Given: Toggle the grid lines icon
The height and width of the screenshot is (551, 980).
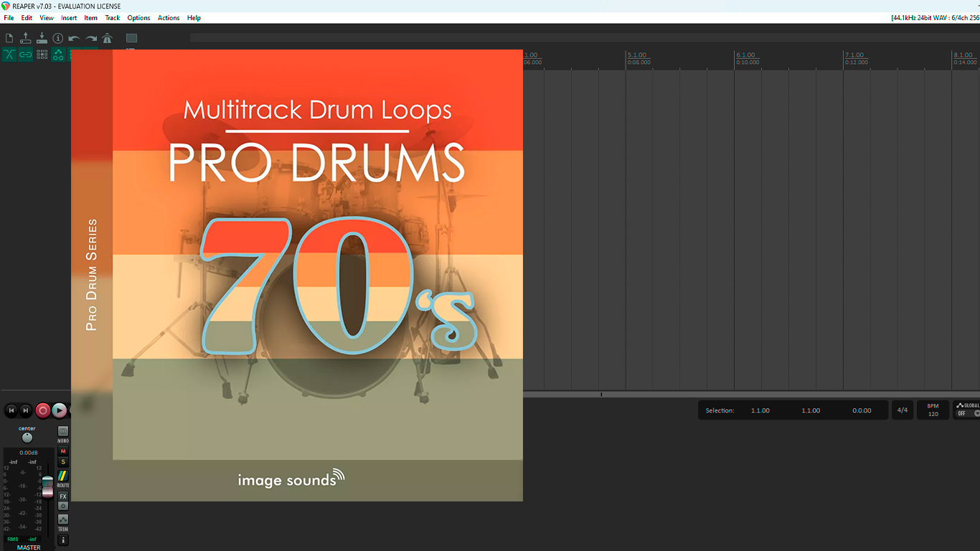Looking at the screenshot, I should click(42, 55).
